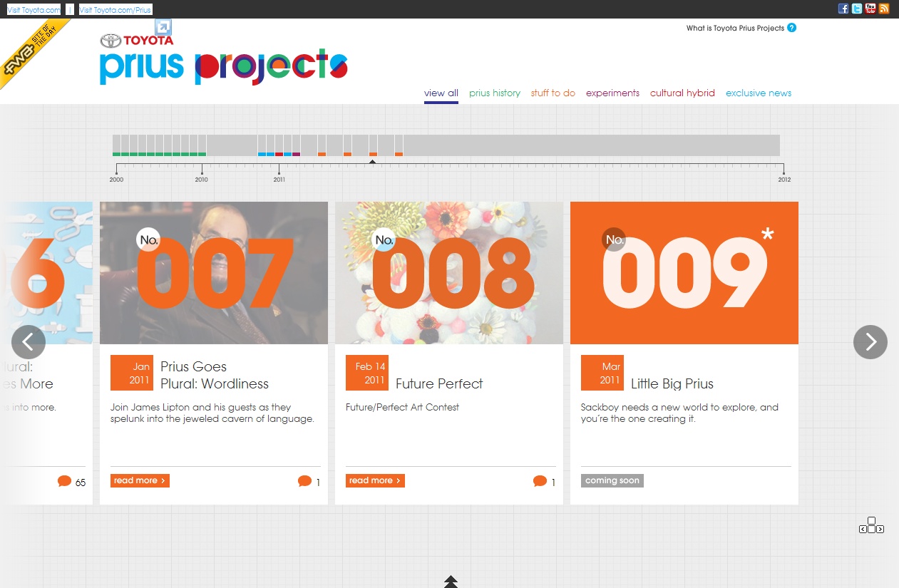Viewport: 899px width, 588px height.
Task: Click the comment count 65
Action: tap(81, 483)
